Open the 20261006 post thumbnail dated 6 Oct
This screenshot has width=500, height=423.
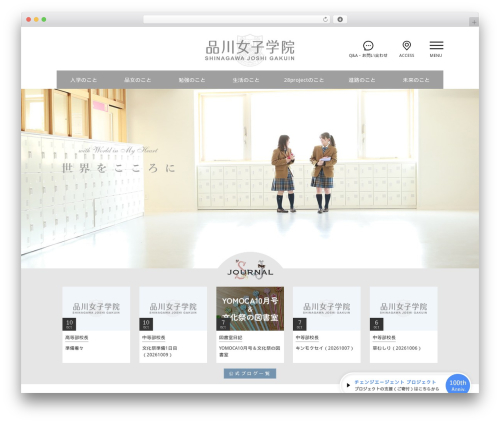click(x=404, y=309)
